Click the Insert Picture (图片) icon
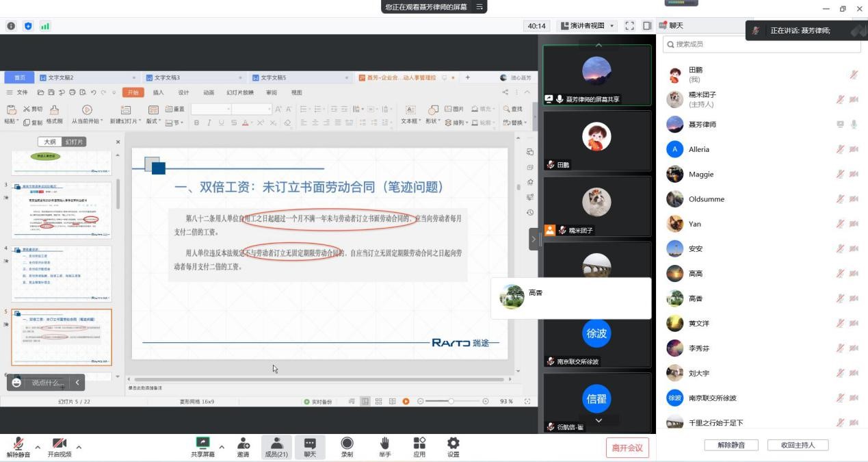Image resolution: width=868 pixels, height=462 pixels. click(x=448, y=109)
